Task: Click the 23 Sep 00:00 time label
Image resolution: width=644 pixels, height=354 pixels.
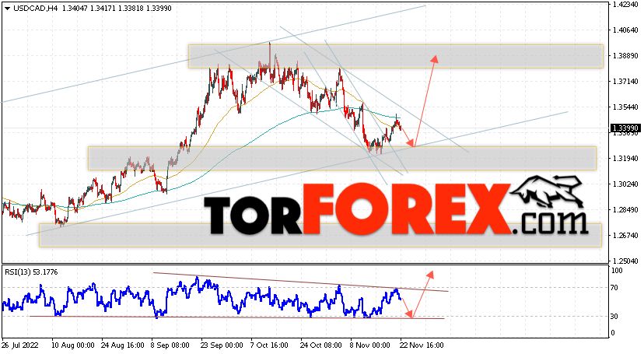Action: pyautogui.click(x=222, y=345)
